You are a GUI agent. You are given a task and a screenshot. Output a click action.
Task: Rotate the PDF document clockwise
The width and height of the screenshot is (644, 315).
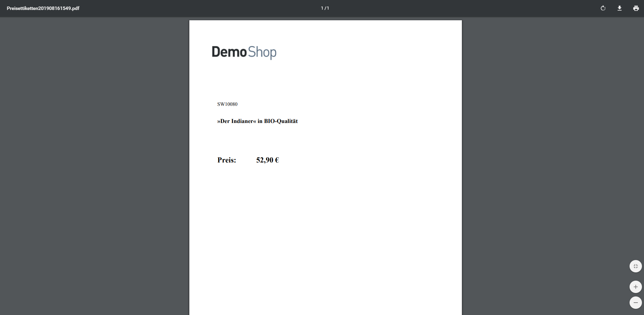click(x=603, y=8)
